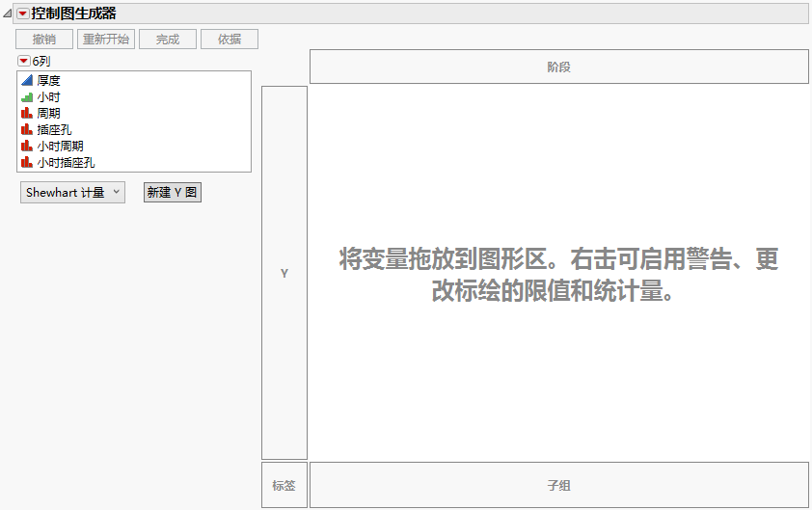Select the 周期 column in the list
Viewport: 812px width, 510px height.
coord(48,113)
